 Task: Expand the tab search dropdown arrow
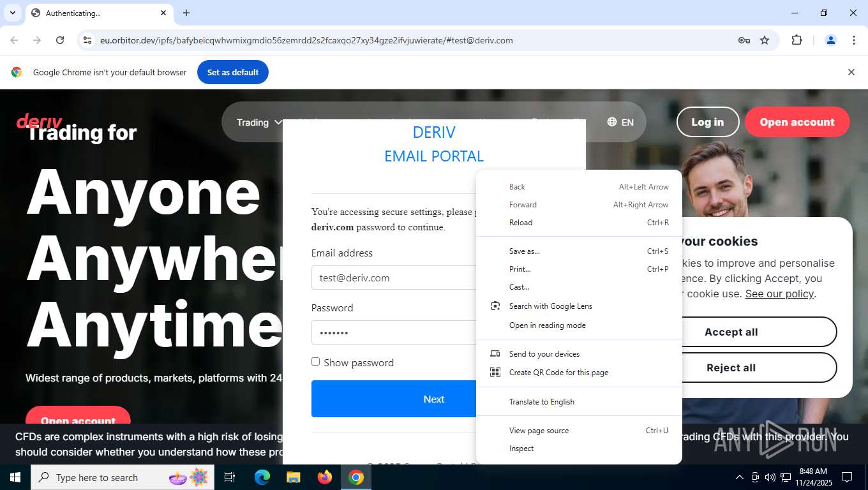coord(12,13)
